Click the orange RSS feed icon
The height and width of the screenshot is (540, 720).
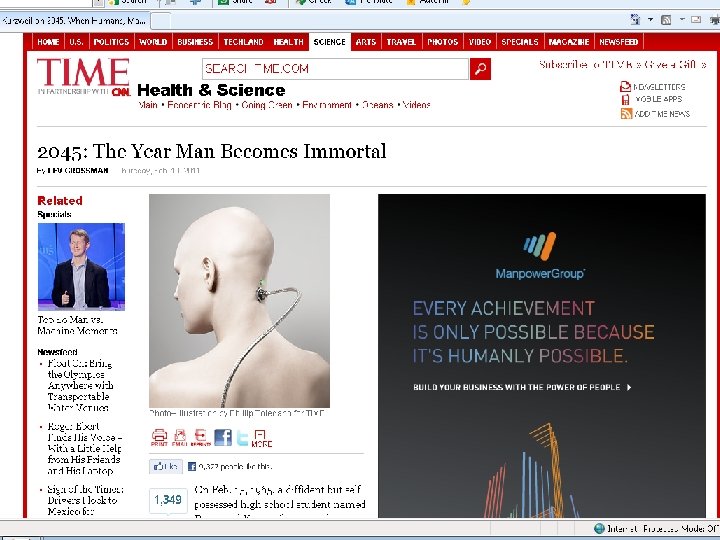point(626,113)
